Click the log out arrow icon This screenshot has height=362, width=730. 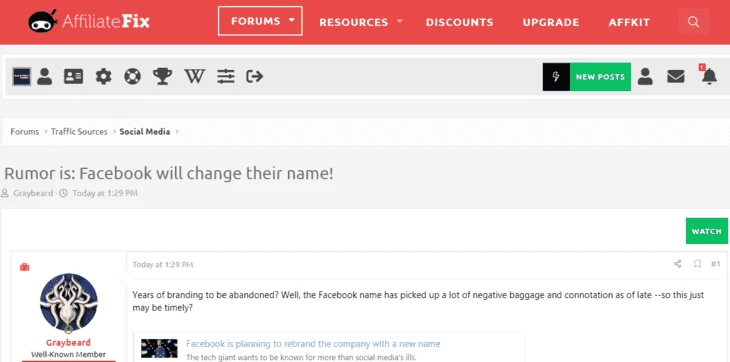coord(255,76)
